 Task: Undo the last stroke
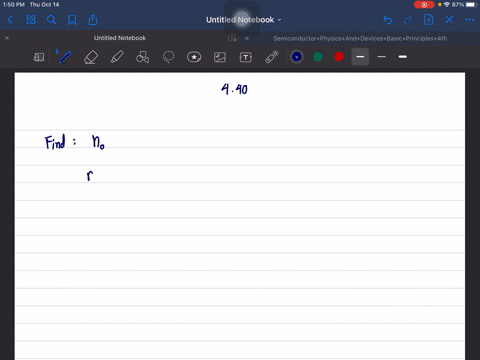pyautogui.click(x=387, y=20)
